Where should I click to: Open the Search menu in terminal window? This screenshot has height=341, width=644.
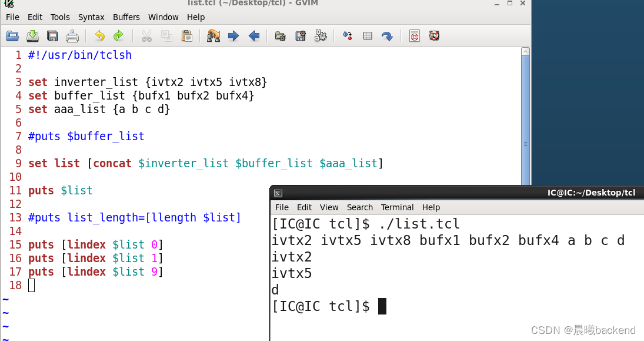(360, 207)
